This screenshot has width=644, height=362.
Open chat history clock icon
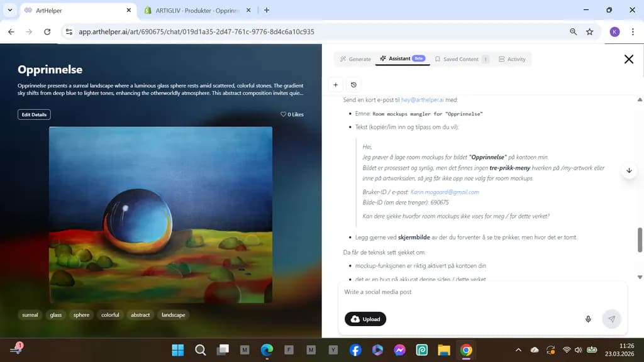click(353, 85)
